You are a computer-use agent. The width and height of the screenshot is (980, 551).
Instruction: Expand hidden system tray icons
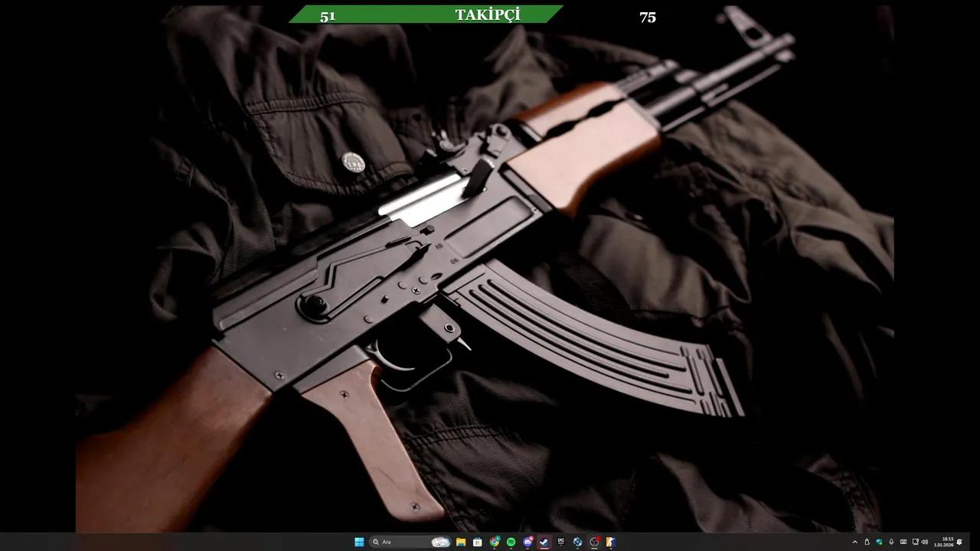click(x=854, y=542)
